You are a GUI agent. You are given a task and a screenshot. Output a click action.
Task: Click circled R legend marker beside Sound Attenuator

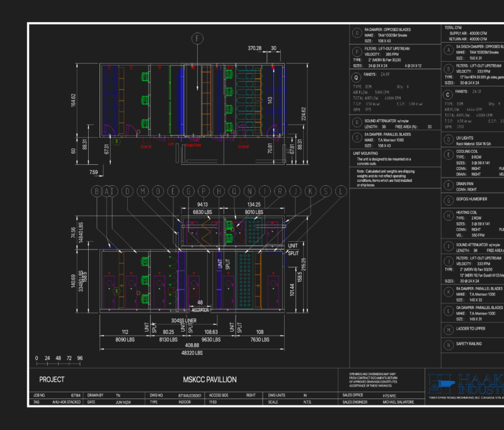357,122
